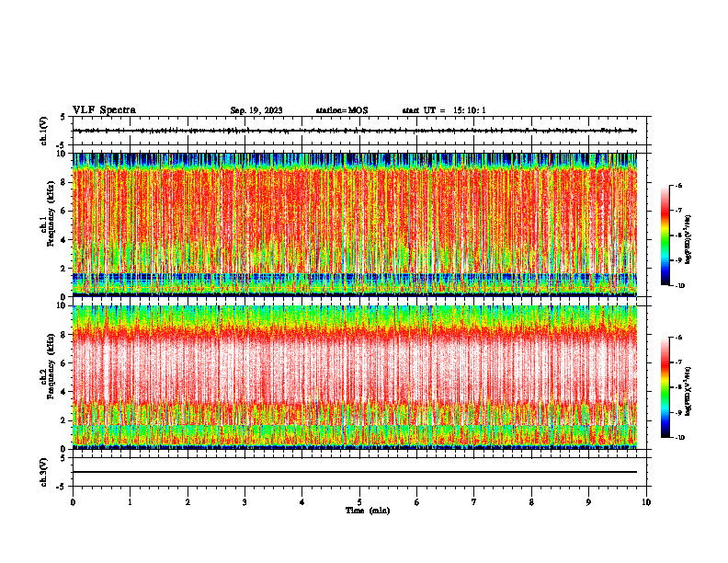Click the "ch.3(V)" waveform axis label
This screenshot has width=728, height=563.
click(44, 472)
